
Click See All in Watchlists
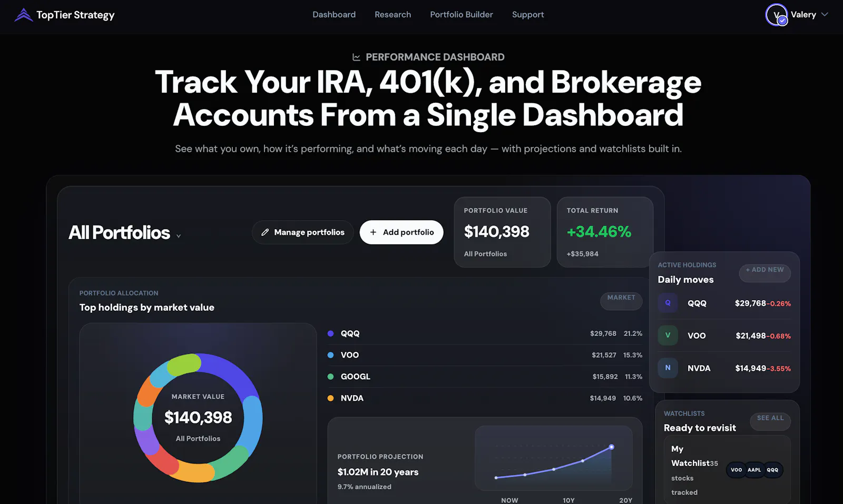[770, 421]
